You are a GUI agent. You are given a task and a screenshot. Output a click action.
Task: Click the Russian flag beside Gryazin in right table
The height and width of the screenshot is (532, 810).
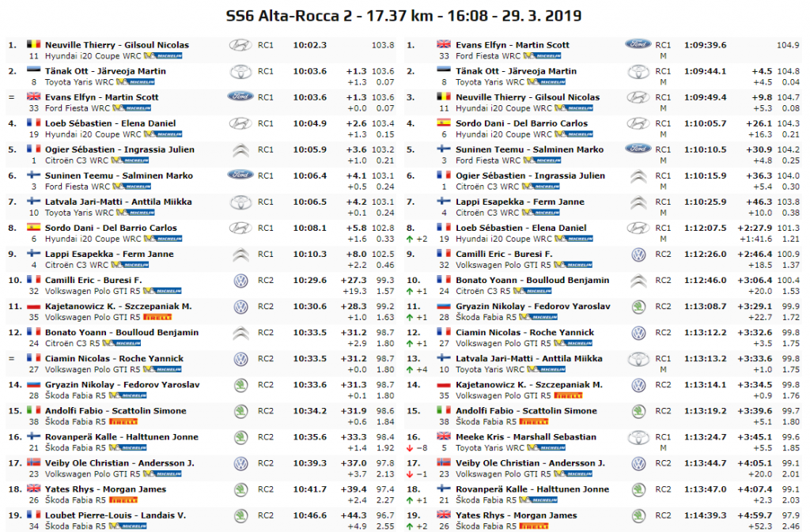pos(443,307)
